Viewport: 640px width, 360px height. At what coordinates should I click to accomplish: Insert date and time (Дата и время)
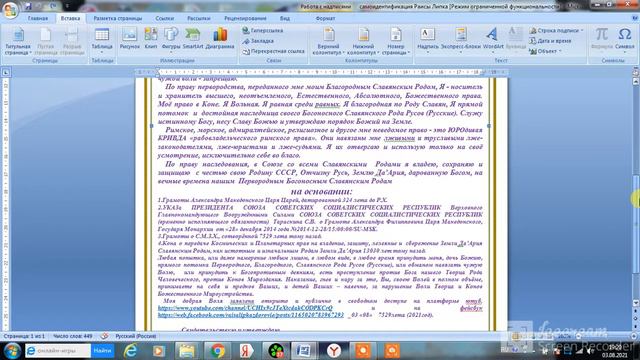(550, 41)
